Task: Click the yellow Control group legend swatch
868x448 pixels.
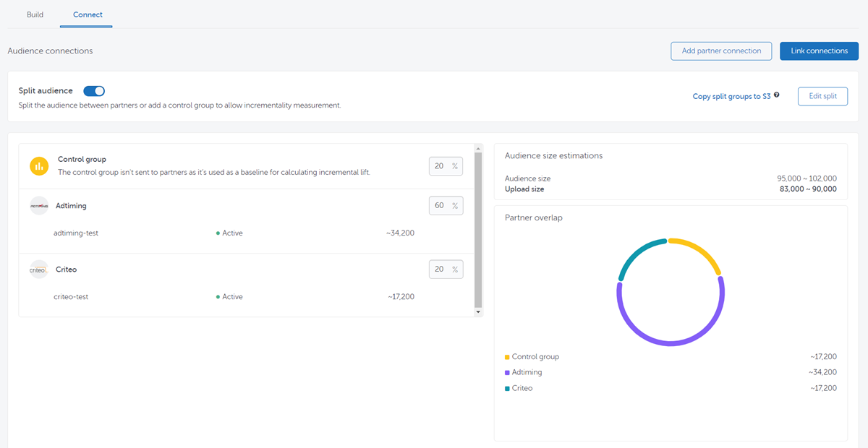Action: tap(507, 357)
